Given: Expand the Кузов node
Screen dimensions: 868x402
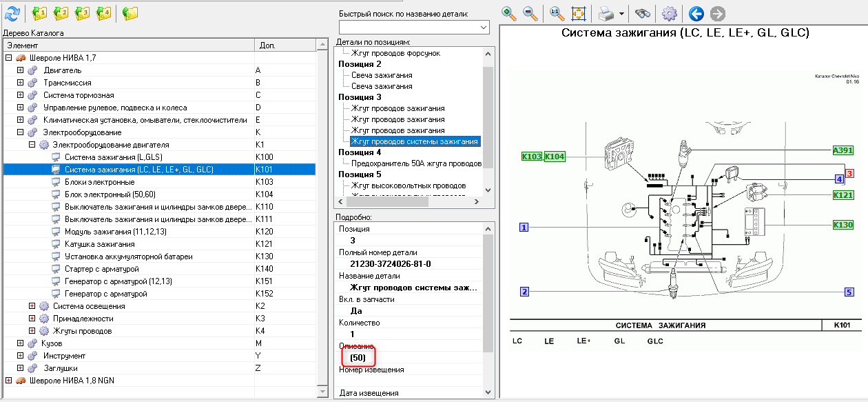Looking at the screenshot, I should click(20, 343).
